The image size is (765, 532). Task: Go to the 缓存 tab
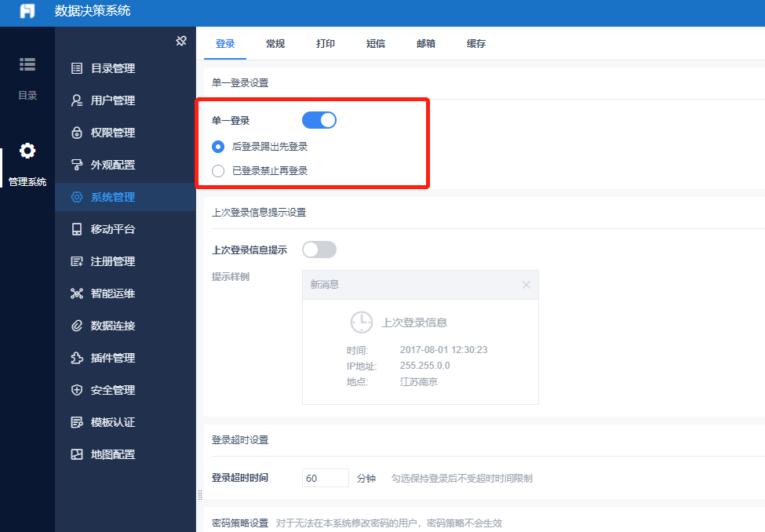[476, 43]
